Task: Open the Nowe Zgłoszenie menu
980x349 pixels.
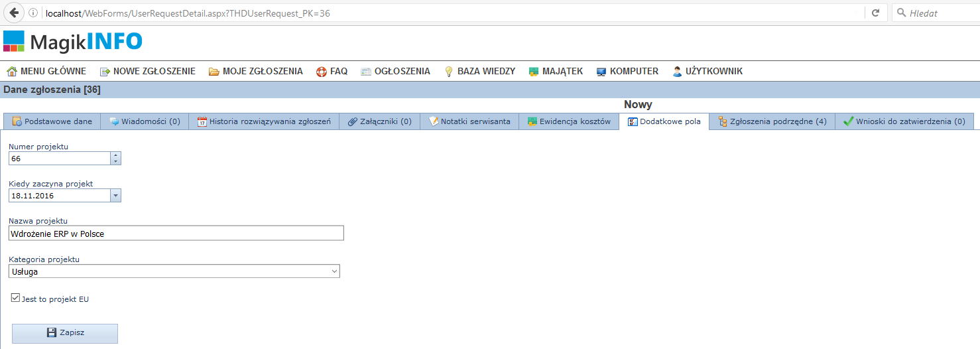Action: [147, 71]
